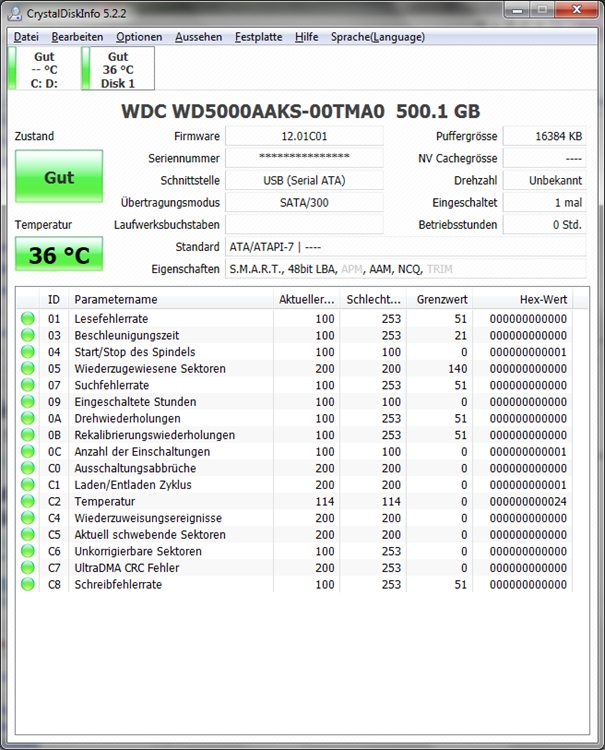Click the drive title WDC WD5000AAKS-00TMA0

pyautogui.click(x=253, y=111)
